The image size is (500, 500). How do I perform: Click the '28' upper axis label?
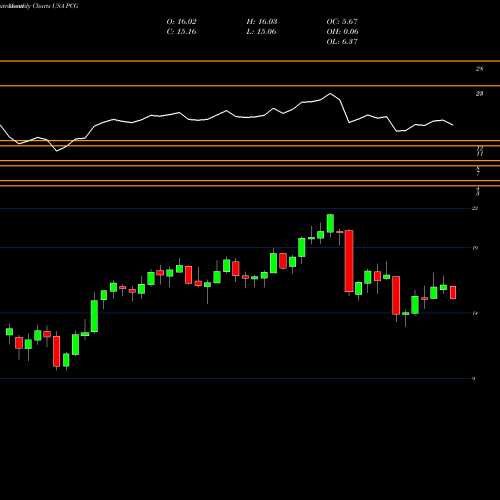[x=479, y=69]
